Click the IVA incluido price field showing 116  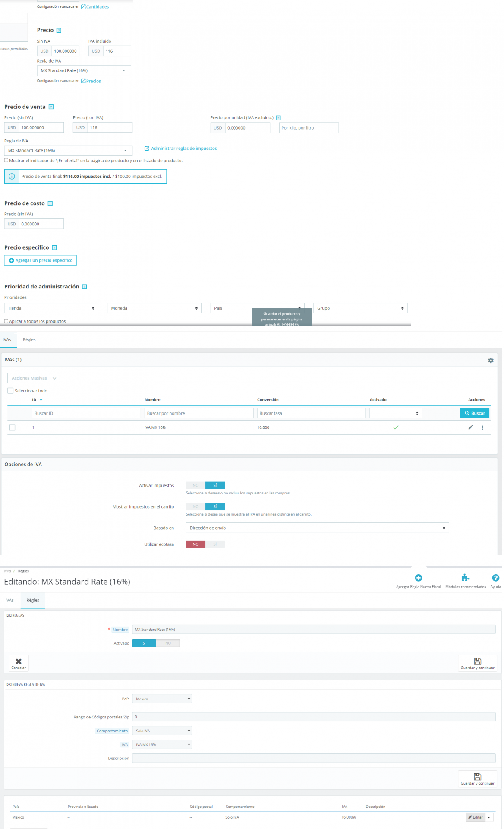point(117,51)
